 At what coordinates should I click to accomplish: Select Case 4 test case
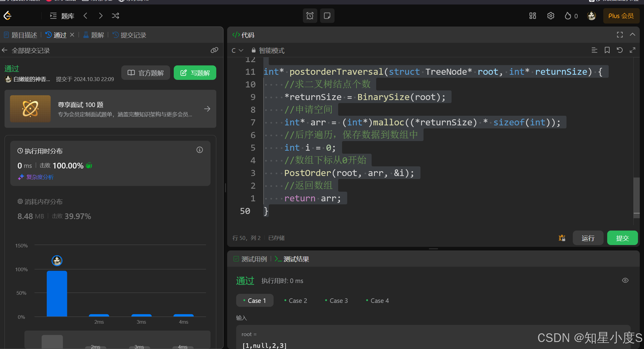point(377,300)
